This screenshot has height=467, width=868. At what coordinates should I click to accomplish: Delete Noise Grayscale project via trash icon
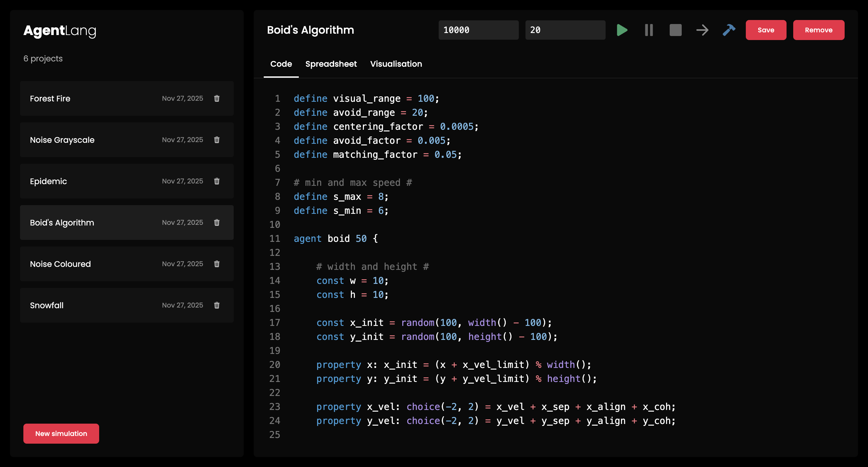(x=217, y=140)
